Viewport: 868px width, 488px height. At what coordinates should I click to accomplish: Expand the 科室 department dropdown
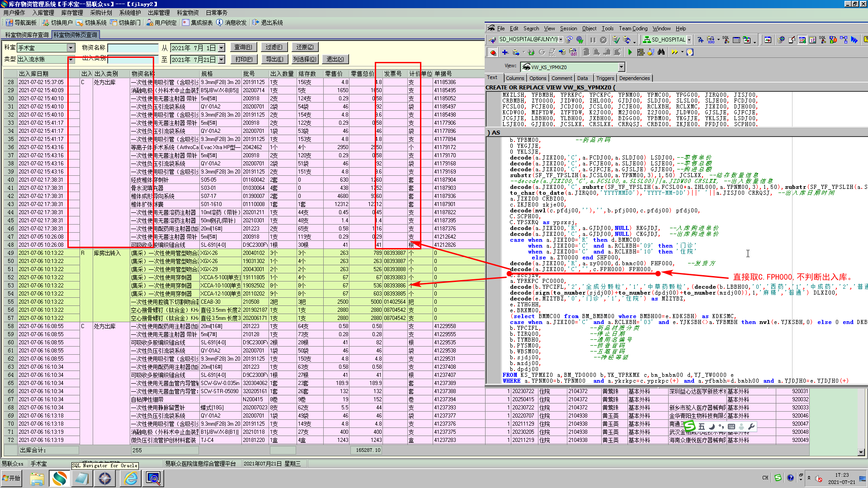(x=71, y=48)
